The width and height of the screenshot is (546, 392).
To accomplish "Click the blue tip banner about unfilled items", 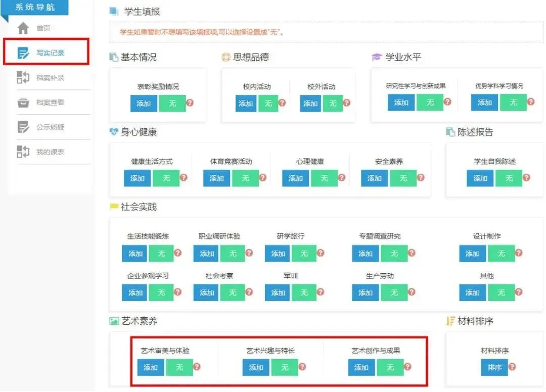I will tap(324, 31).
